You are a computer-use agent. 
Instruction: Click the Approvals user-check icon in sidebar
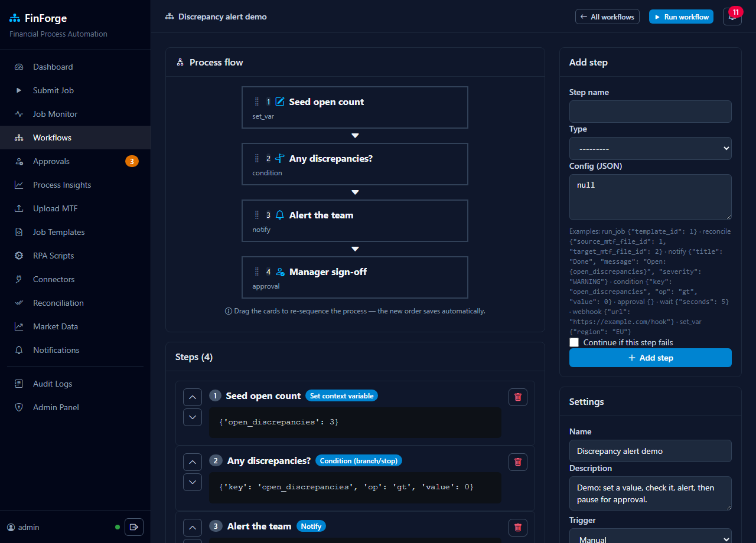[x=19, y=161]
